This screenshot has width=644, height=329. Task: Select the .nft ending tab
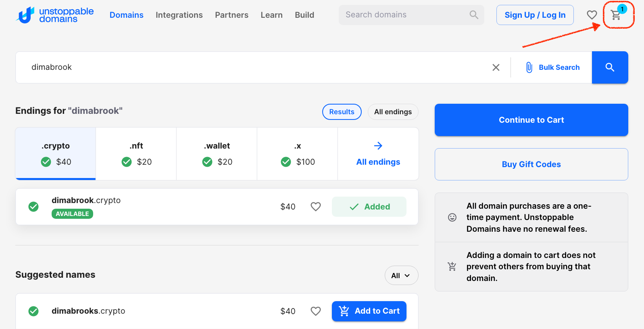coord(136,154)
